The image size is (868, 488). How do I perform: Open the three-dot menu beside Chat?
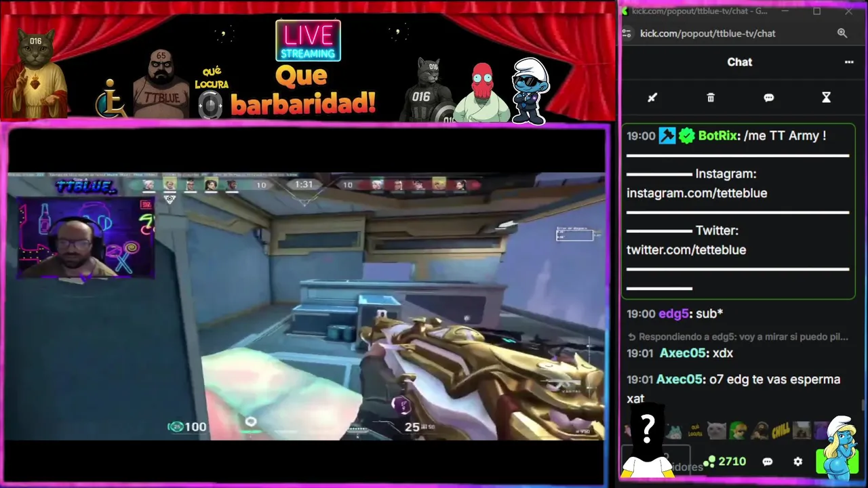(849, 62)
